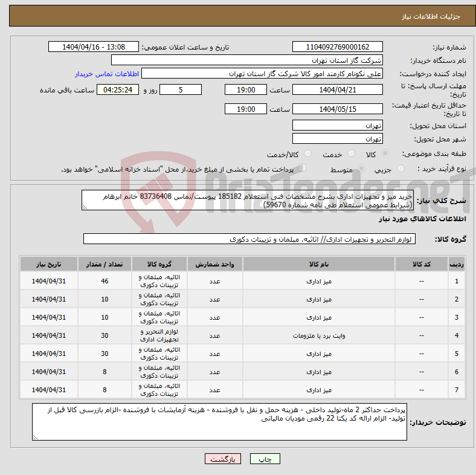Screen dimensions: 476x475
Task: Click the گروه کالا column header
Action: click(x=159, y=264)
